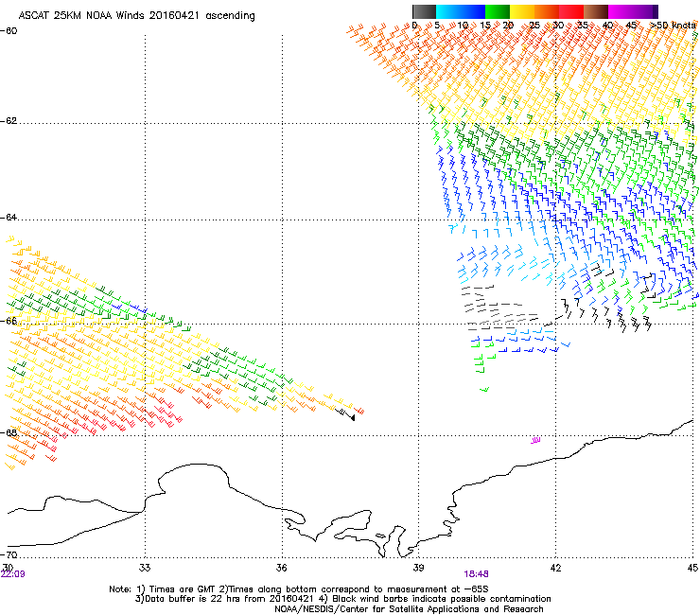
Task: Click the orange 25-30 knots legend swatch
Action: [547, 11]
